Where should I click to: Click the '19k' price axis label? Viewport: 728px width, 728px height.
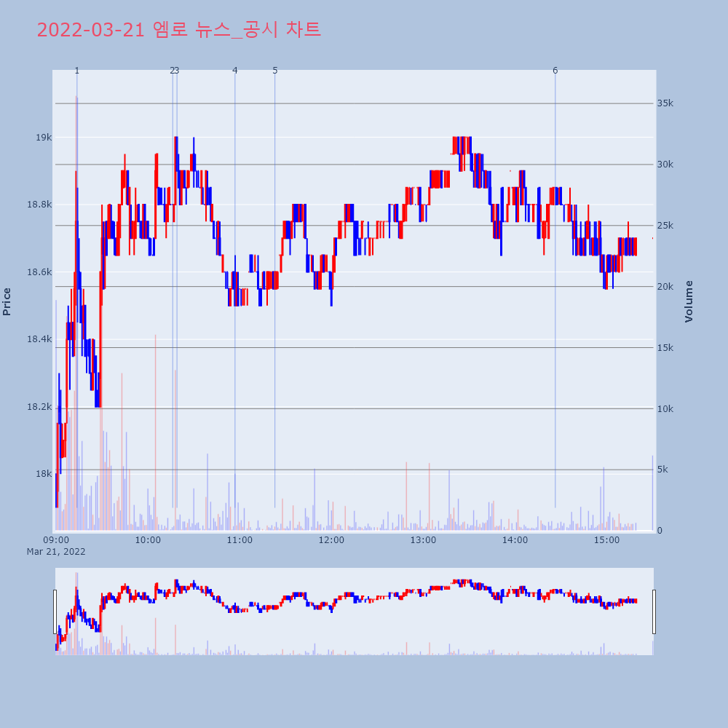44,138
